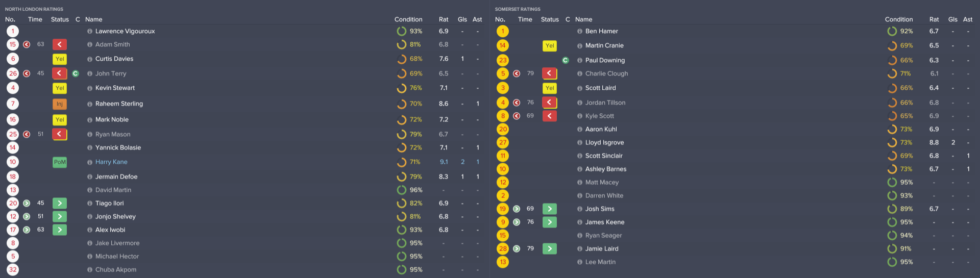This screenshot has width=980, height=278.
Task: Click Kyle Scott's red substituted-off arrow
Action: [x=550, y=116]
